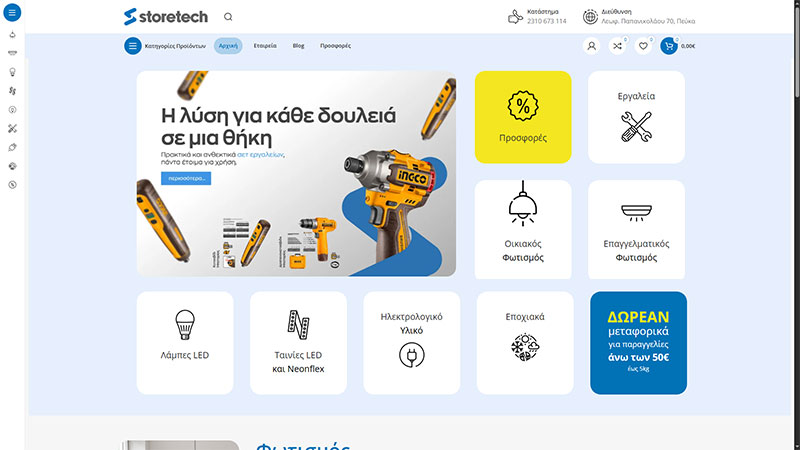800x450 pixels.
Task: Open the Οικιακός Φωτισμός card label
Action: (523, 251)
